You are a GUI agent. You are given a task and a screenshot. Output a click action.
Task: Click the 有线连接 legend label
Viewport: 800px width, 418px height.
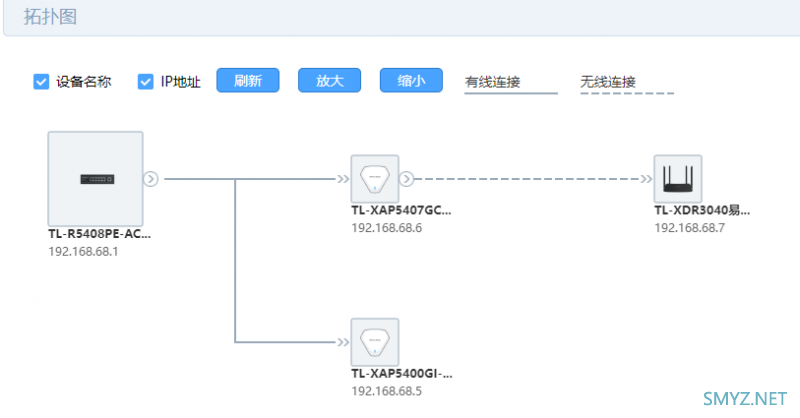492,82
